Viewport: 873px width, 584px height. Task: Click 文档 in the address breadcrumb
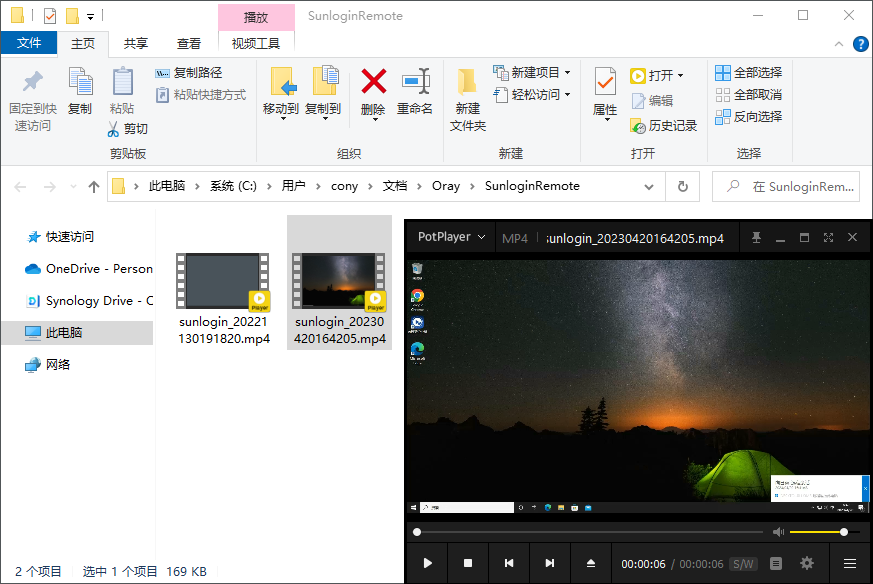(395, 186)
